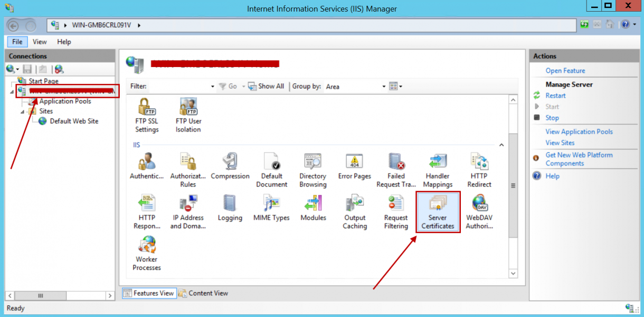
Task: Open the File menu
Action: (17, 42)
